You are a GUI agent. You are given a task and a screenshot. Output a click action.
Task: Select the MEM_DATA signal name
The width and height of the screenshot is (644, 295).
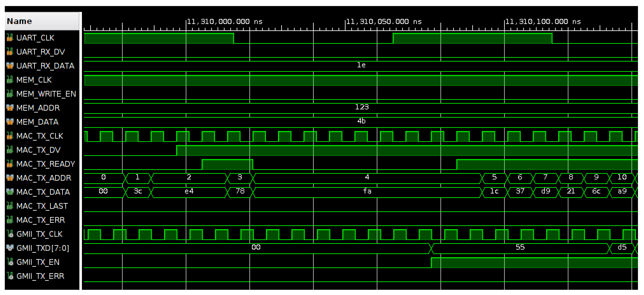click(x=37, y=122)
